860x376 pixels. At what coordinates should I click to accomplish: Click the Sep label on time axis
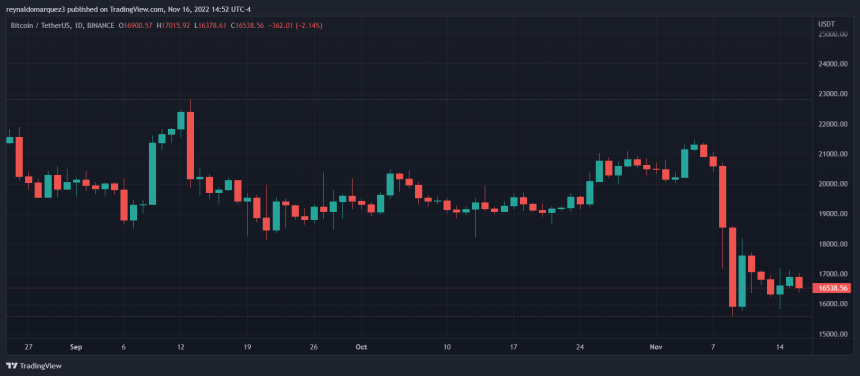(76, 347)
